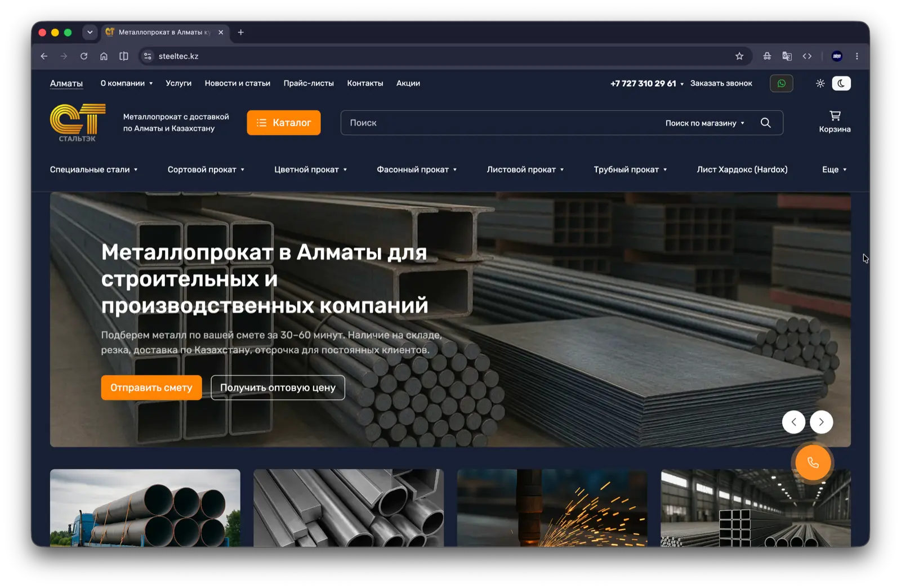Open the browser three-dot menu
Image resolution: width=901 pixels, height=588 pixels.
[x=857, y=56]
